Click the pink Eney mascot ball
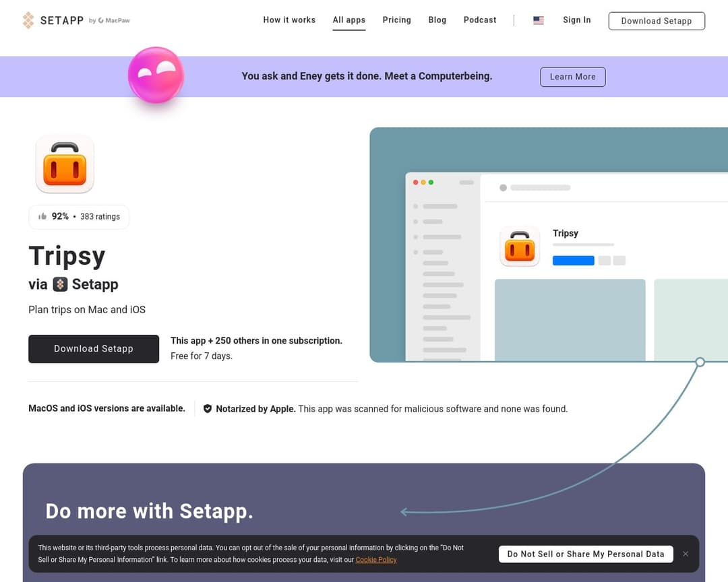 tap(156, 75)
